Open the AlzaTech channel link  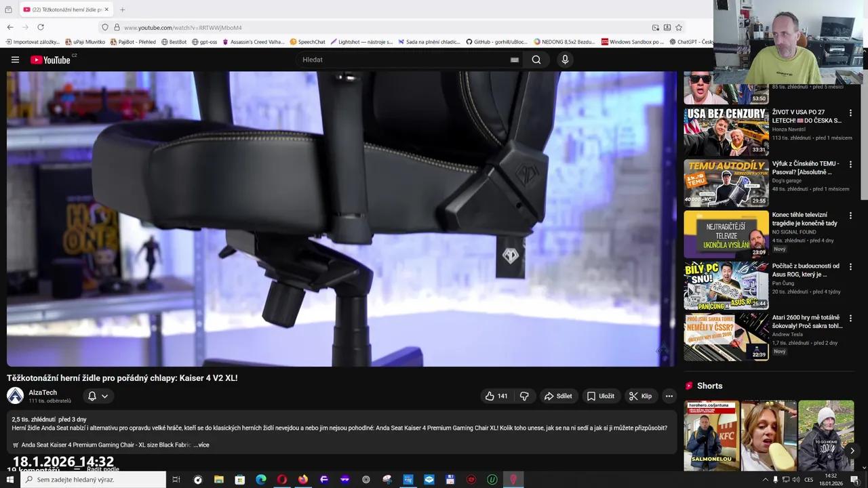coord(42,392)
